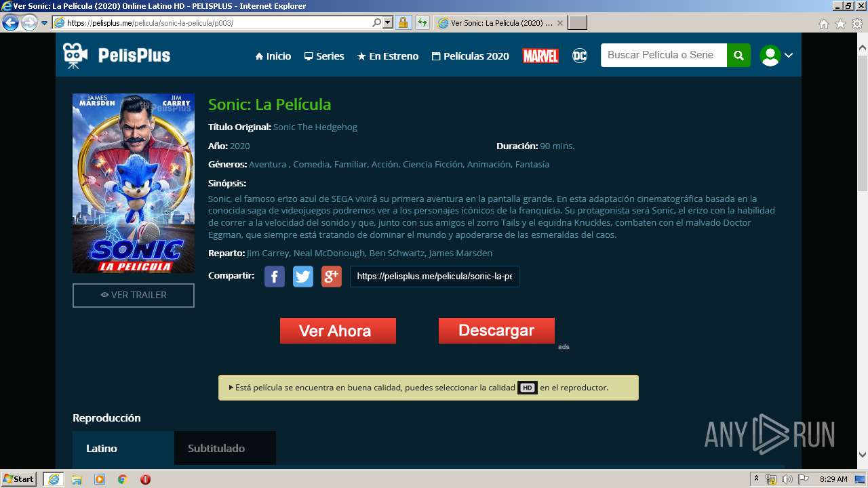Open the Opera taskbar icon
Screen dimensions: 868x488
pyautogui.click(x=145, y=479)
